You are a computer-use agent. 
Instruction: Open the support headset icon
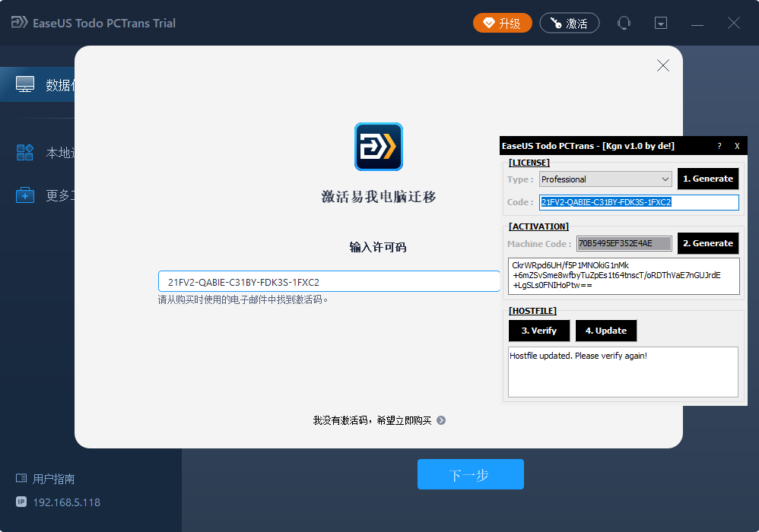(624, 23)
